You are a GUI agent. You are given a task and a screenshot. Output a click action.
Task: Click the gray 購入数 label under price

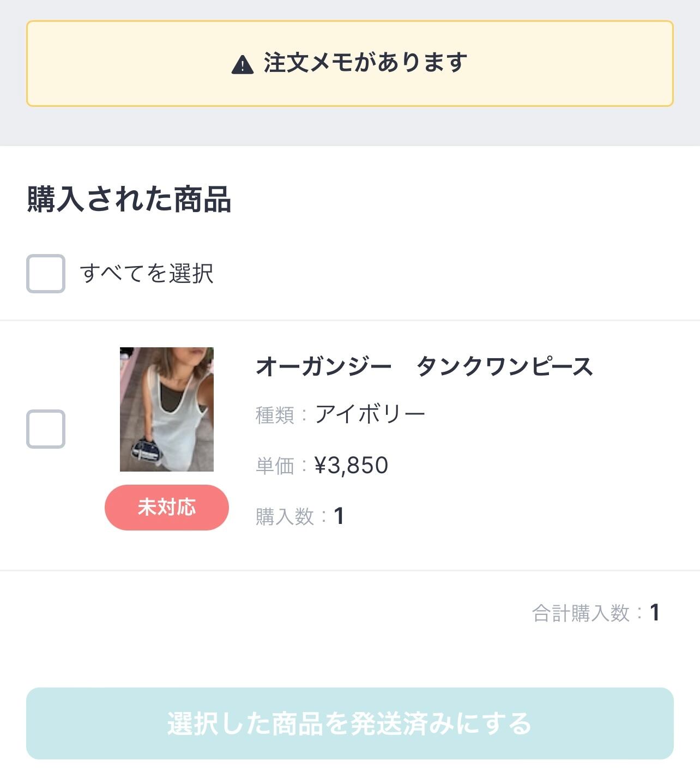[x=285, y=516]
